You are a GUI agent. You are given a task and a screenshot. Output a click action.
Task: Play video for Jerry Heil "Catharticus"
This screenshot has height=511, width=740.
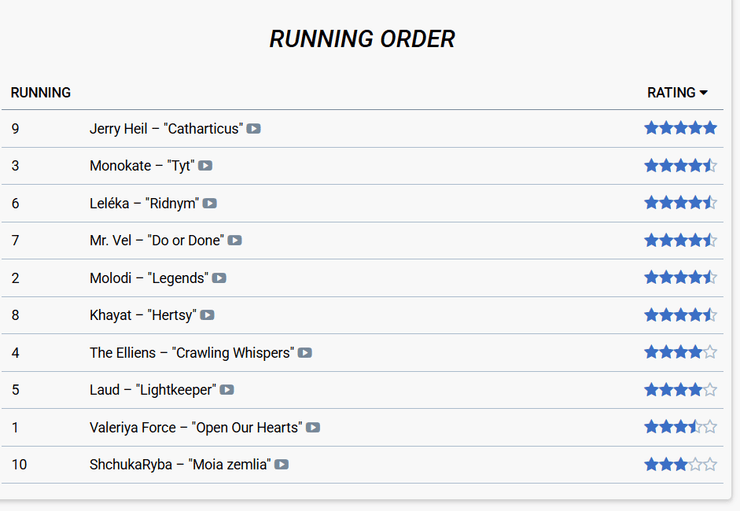(x=254, y=129)
